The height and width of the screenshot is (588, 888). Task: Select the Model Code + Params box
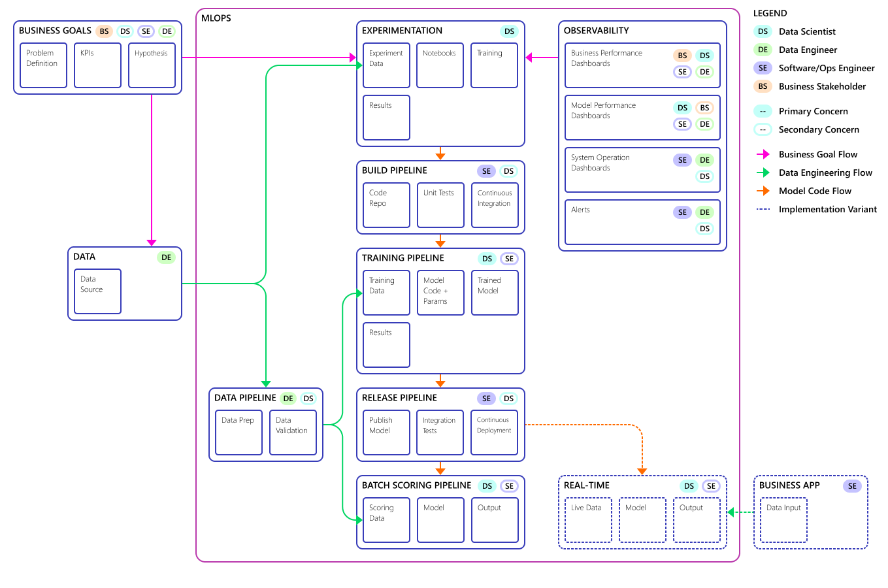[x=440, y=293]
